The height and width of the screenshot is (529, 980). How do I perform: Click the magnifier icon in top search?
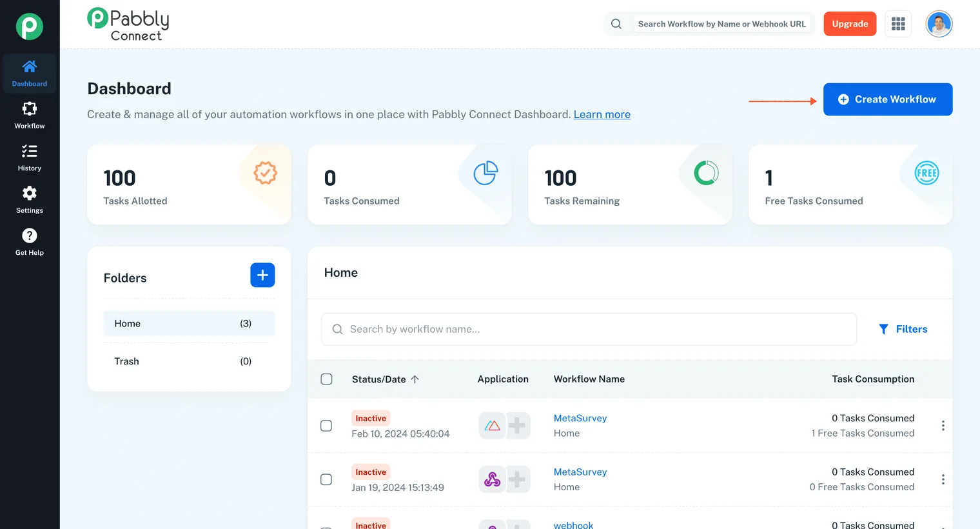(x=616, y=24)
